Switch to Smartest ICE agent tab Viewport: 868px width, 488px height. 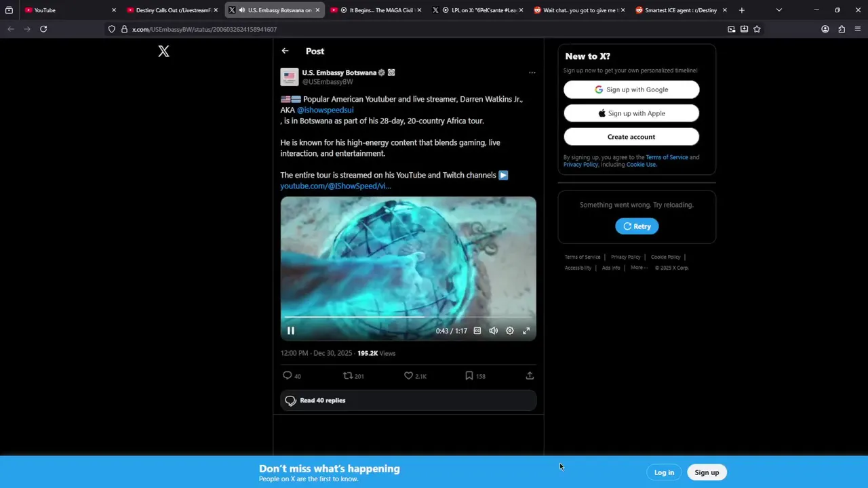(681, 10)
